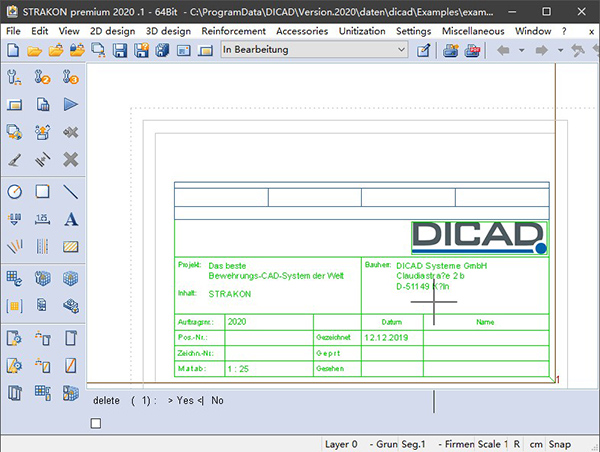
Task: Open the 3D design menu
Action: point(168,31)
